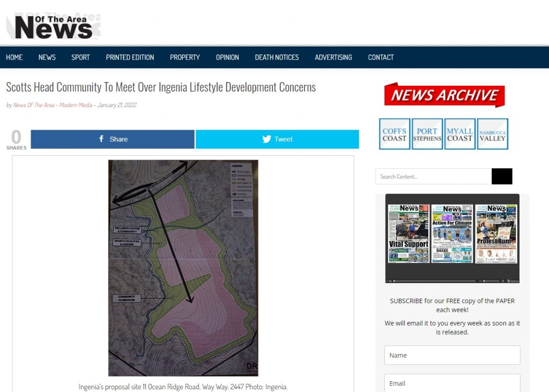Share article on Facebook
Screen dimensions: 549x392
pos(113,139)
